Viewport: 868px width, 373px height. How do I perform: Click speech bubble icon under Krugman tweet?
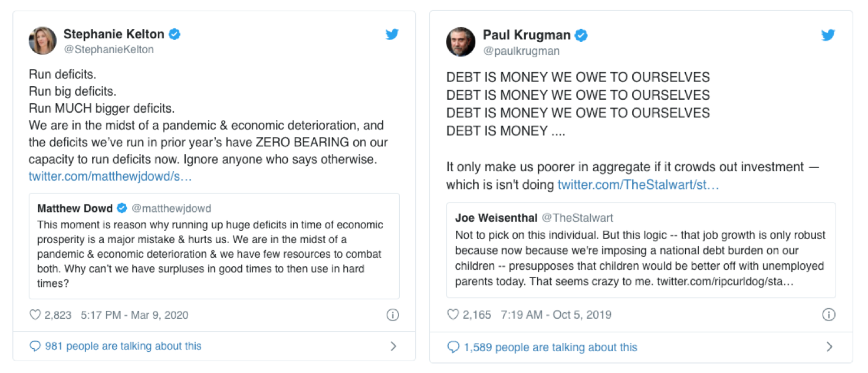453,347
